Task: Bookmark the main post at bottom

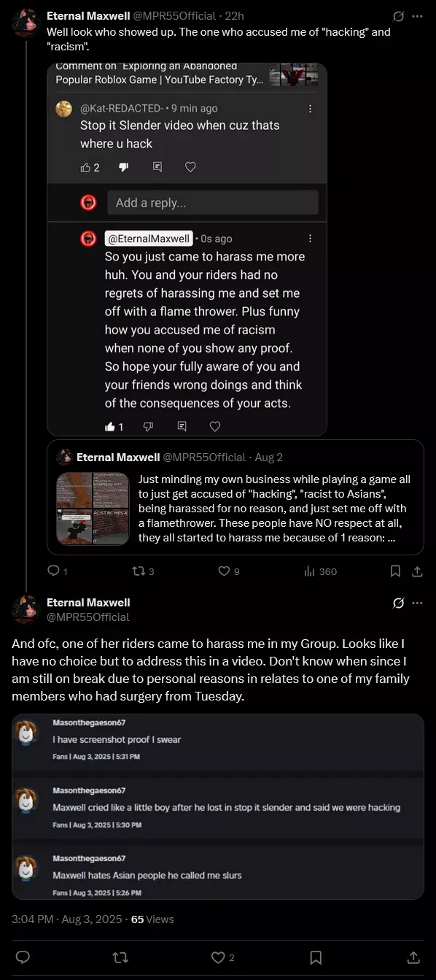Action: click(x=316, y=957)
